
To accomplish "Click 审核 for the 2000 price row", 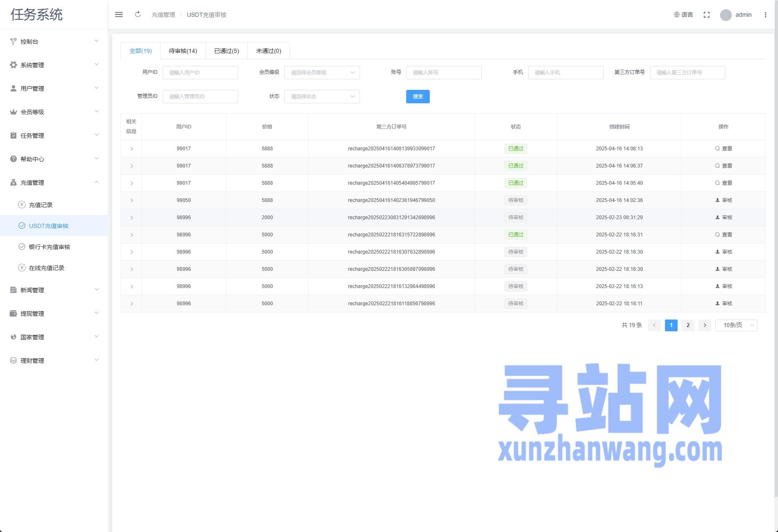I will (x=723, y=218).
